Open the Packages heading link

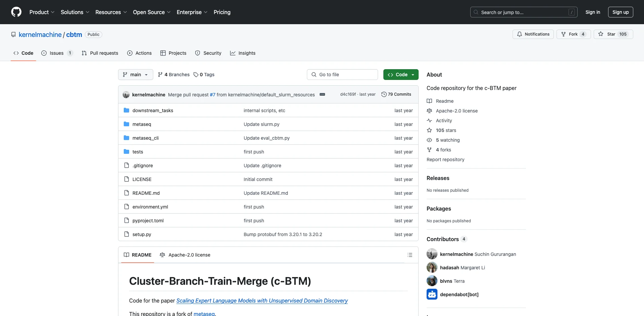click(x=439, y=209)
